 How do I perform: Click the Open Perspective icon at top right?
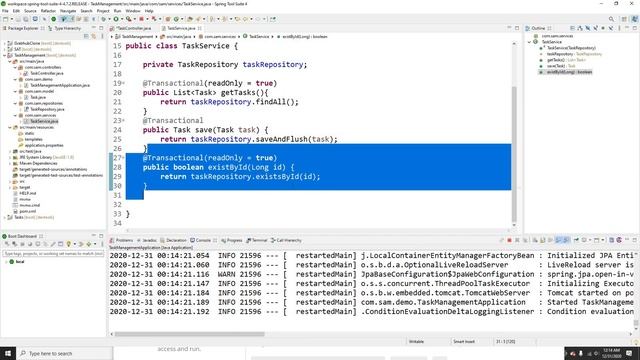[624, 19]
